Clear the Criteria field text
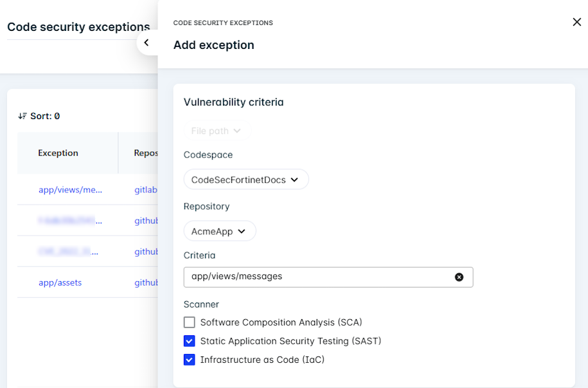Screen dimensions: 588x388 [459, 277]
